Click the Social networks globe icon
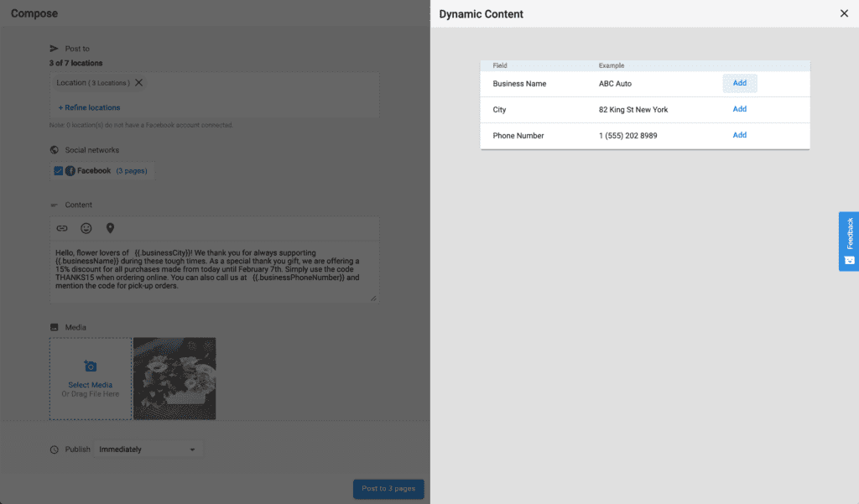The width and height of the screenshot is (859, 504). [x=55, y=150]
